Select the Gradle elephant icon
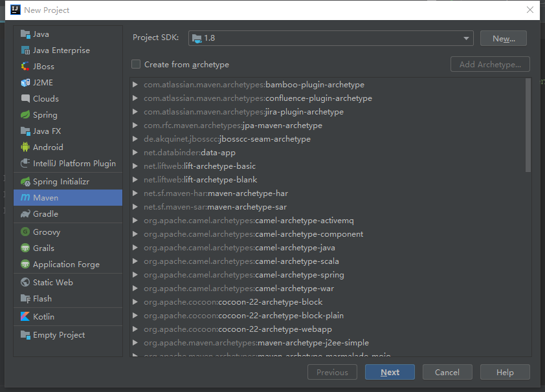 pyautogui.click(x=25, y=214)
